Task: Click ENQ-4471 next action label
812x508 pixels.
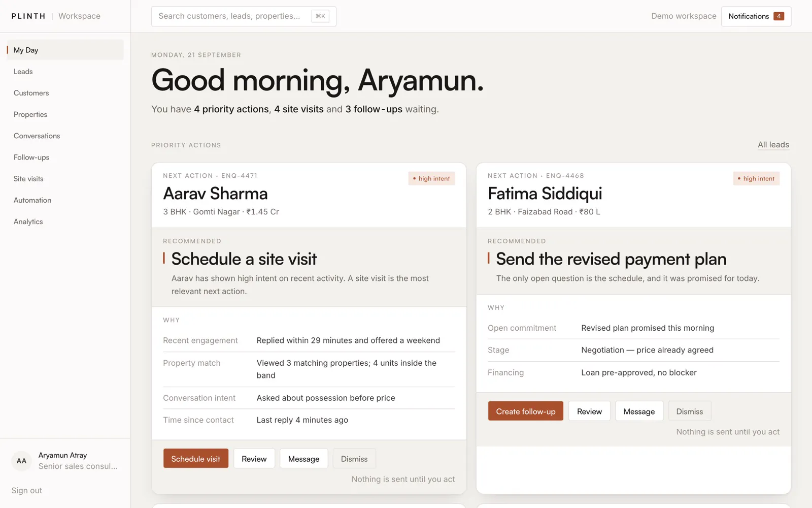Action: point(210,176)
